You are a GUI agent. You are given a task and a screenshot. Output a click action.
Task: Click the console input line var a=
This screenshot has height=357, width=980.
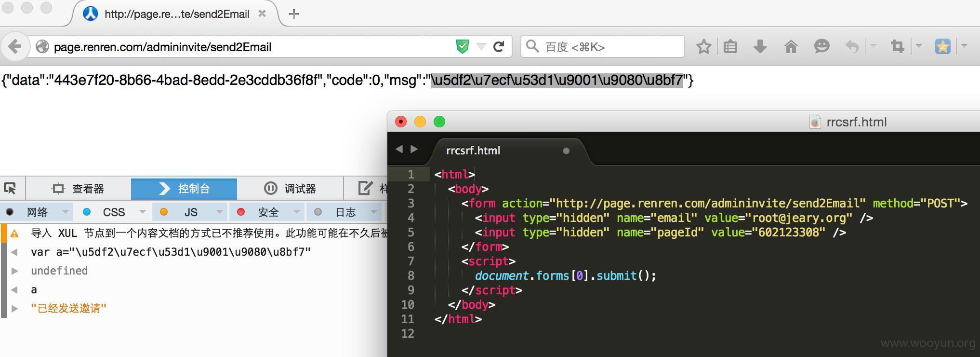pos(171,252)
